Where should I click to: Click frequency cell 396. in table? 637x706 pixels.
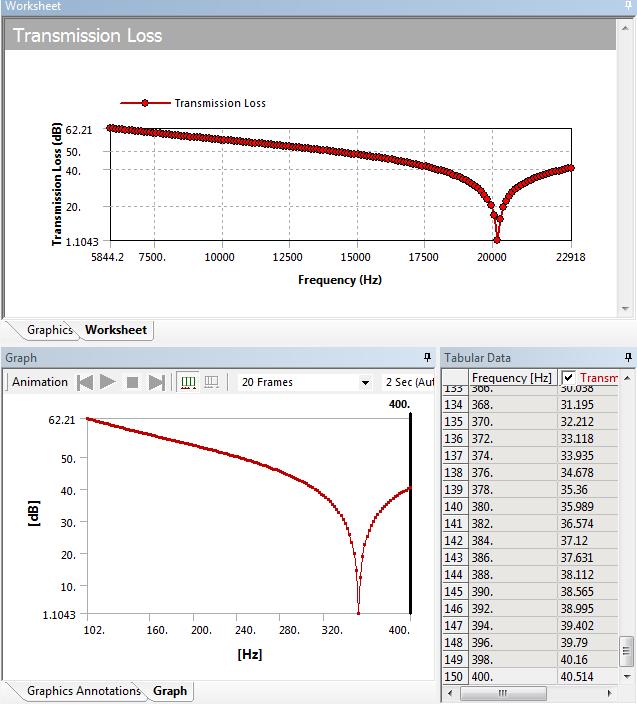pos(513,643)
